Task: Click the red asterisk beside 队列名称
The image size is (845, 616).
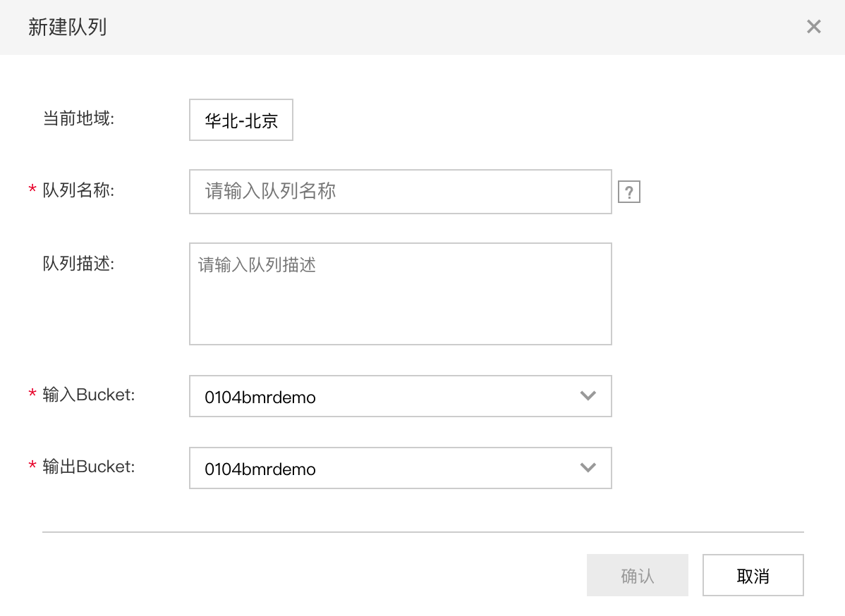Action: point(32,191)
